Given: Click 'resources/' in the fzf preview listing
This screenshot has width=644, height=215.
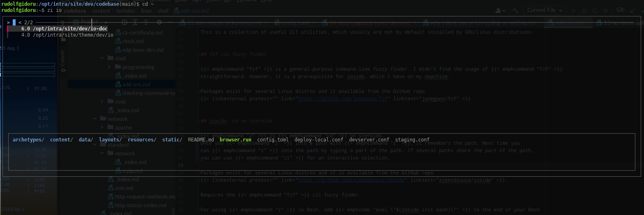Looking at the screenshot, I should tap(142, 140).
